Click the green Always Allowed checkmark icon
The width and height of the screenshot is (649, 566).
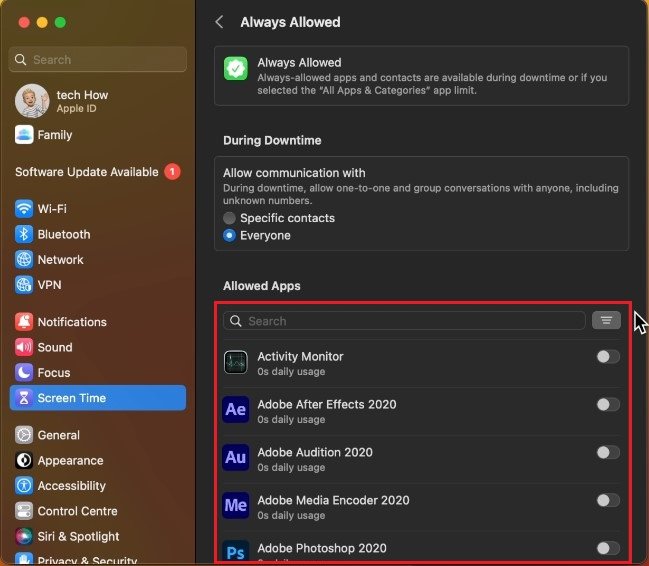click(236, 69)
